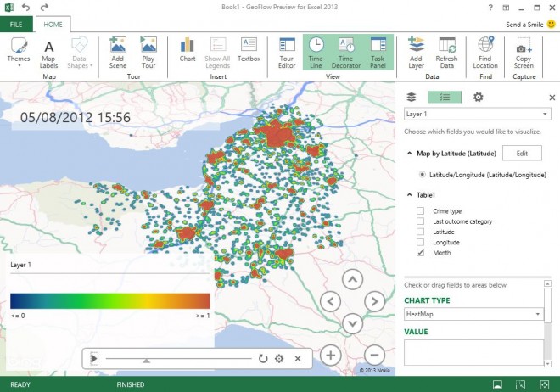The image size is (560, 392).
Task: Open Find Location
Action: coord(485,53)
